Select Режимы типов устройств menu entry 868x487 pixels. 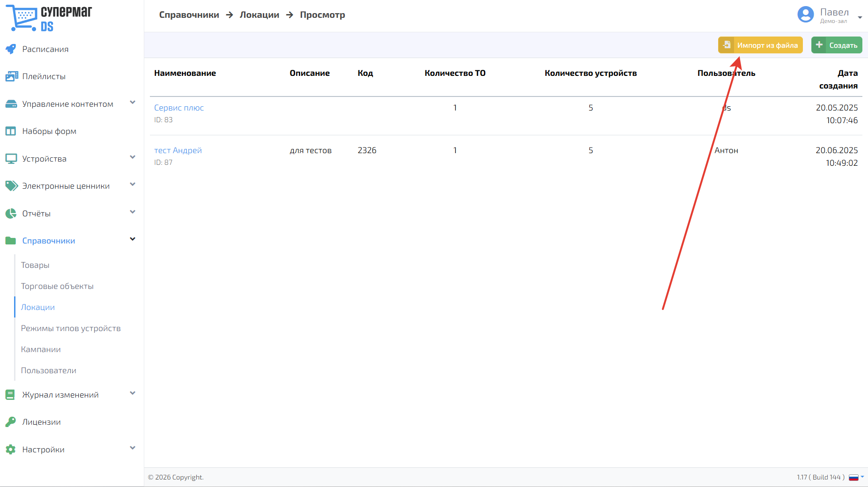71,328
